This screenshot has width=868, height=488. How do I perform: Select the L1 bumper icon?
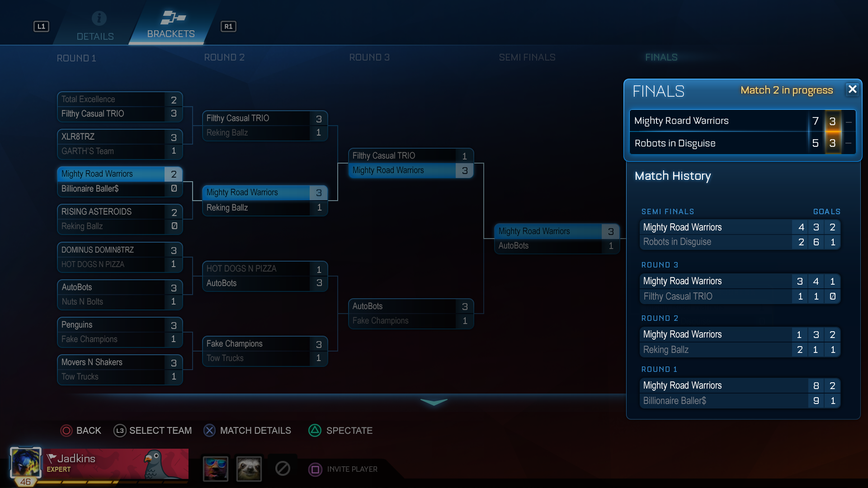coord(41,26)
